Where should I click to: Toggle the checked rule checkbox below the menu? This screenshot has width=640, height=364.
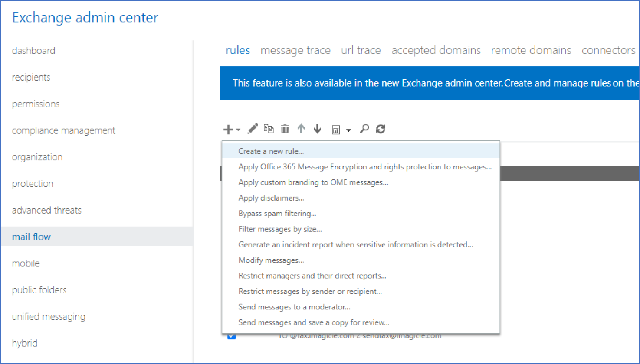pos(232,336)
